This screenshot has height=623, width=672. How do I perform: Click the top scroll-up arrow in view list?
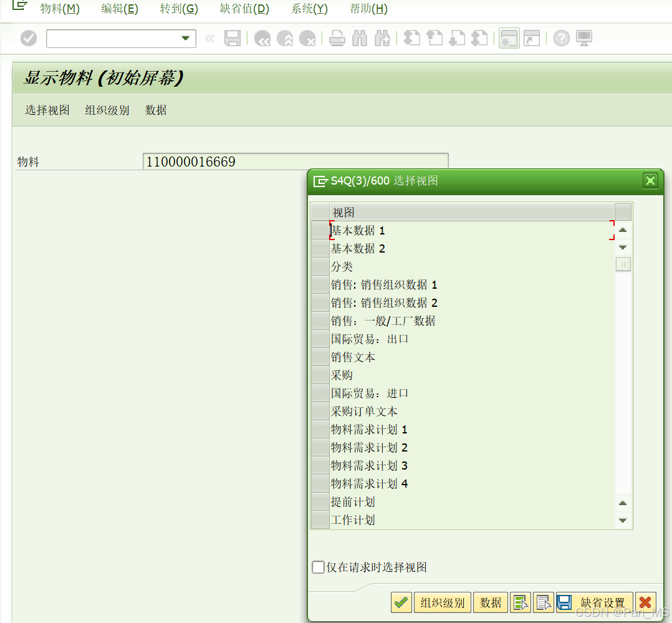pyautogui.click(x=623, y=230)
